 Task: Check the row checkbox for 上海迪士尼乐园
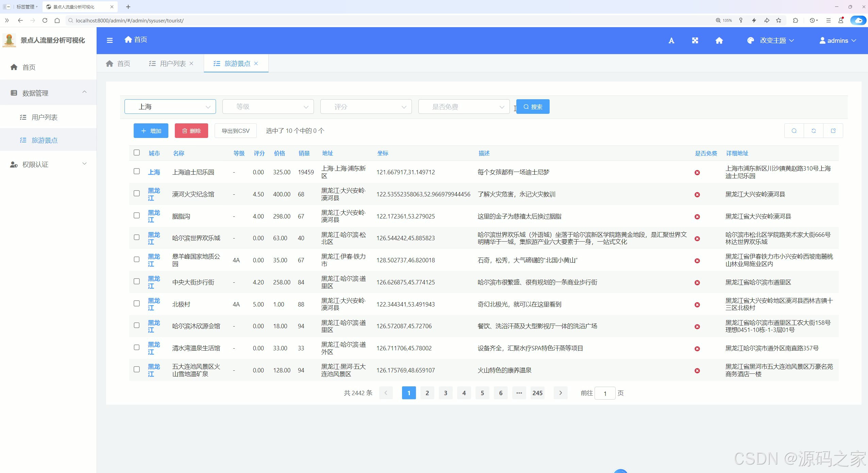(x=137, y=172)
